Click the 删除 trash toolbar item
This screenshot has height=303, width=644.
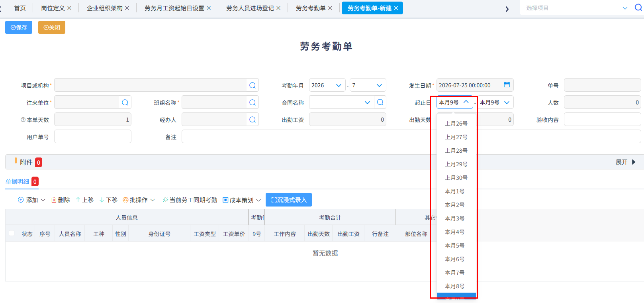pyautogui.click(x=61, y=200)
